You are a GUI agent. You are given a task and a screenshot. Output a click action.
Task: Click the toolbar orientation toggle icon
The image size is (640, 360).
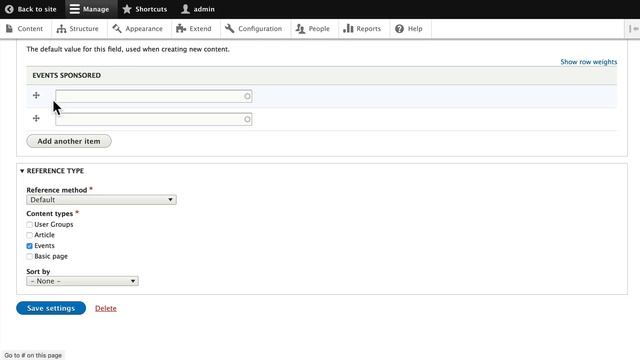633,29
